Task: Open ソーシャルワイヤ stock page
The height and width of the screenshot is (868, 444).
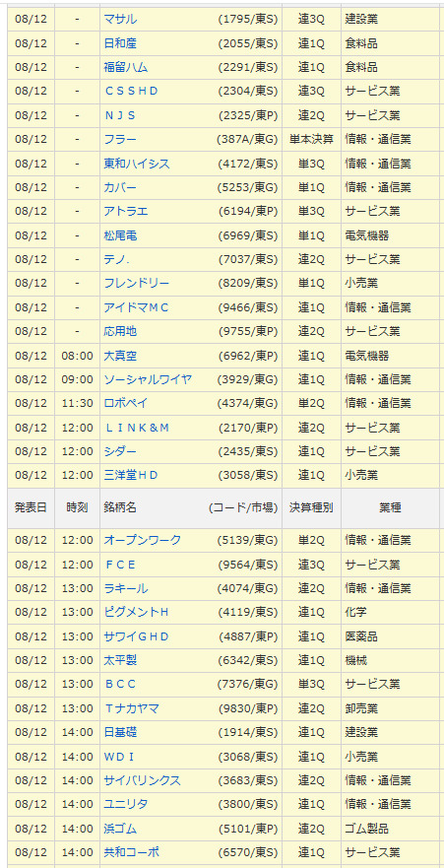Action: tap(149, 379)
